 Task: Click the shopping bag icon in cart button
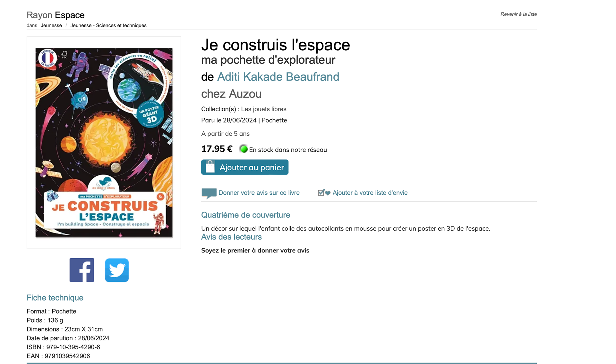point(210,167)
